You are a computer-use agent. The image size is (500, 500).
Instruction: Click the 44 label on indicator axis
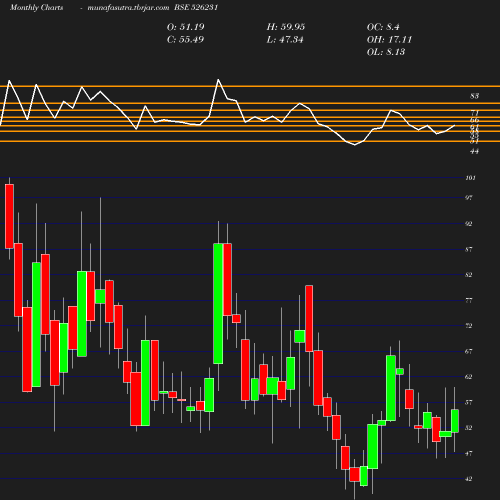[x=474, y=151]
